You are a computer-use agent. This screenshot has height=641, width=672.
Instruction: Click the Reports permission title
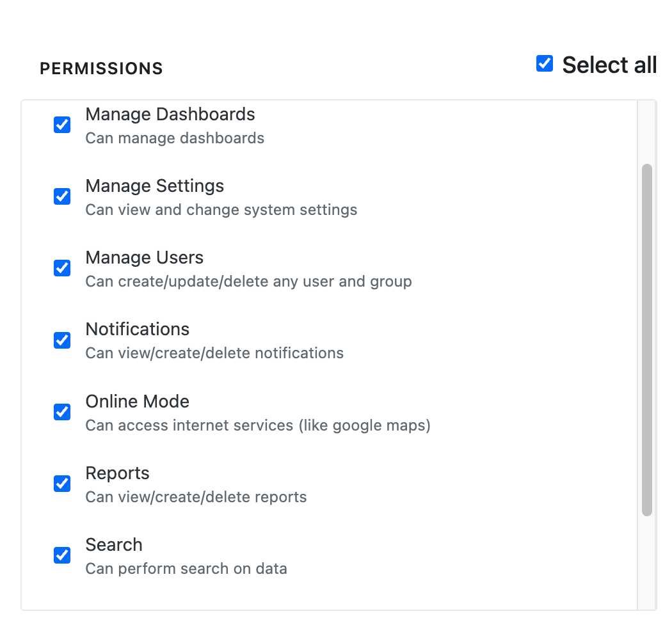point(117,473)
